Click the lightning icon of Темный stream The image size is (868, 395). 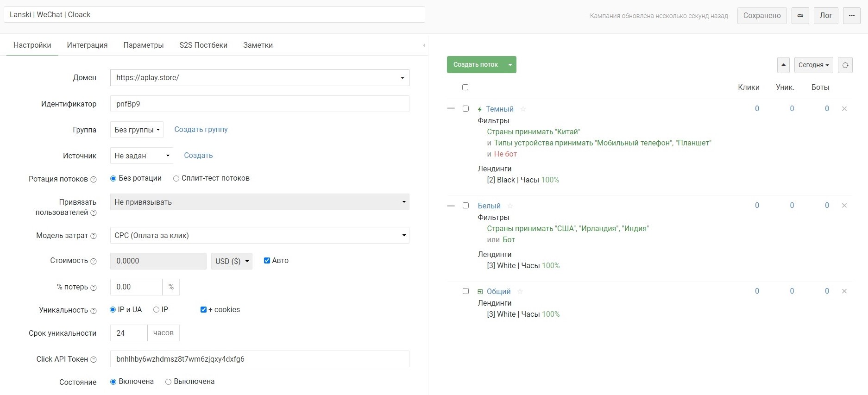pyautogui.click(x=480, y=109)
